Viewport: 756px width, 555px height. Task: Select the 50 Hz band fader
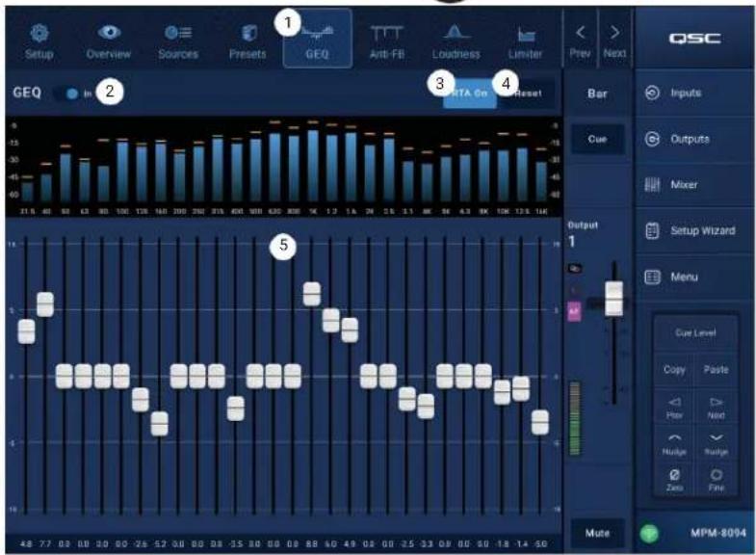65,376
